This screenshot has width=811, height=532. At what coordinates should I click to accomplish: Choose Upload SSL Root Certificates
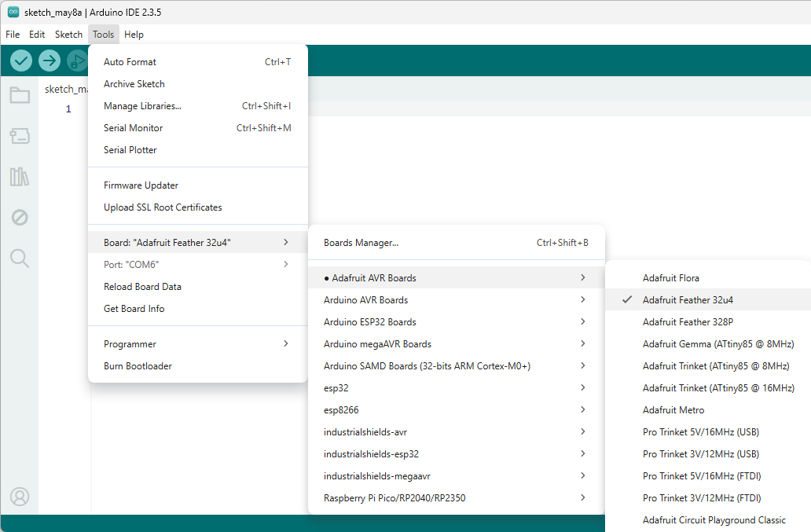pyautogui.click(x=198, y=207)
